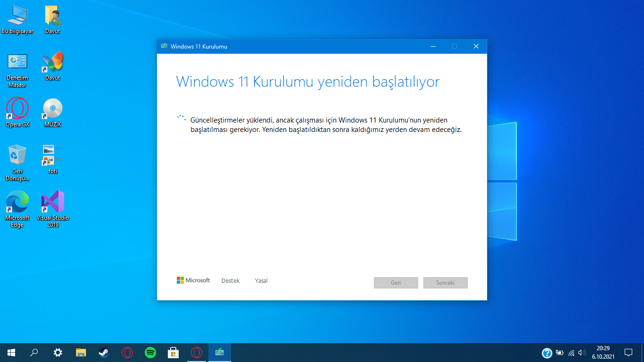Click the heading 'Windows 11 Kurulumu yeniden başlatılıyor'
This screenshot has width=644, height=362.
308,82
